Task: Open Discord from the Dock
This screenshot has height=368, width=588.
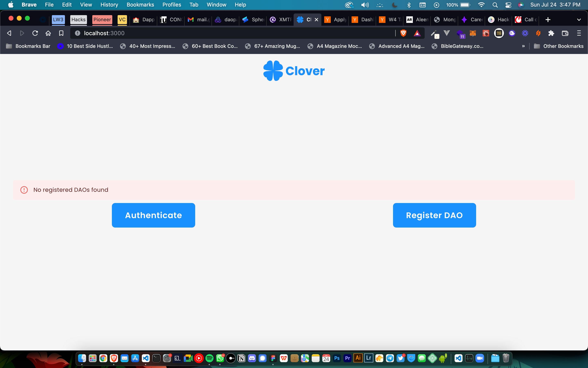Action: (252, 358)
